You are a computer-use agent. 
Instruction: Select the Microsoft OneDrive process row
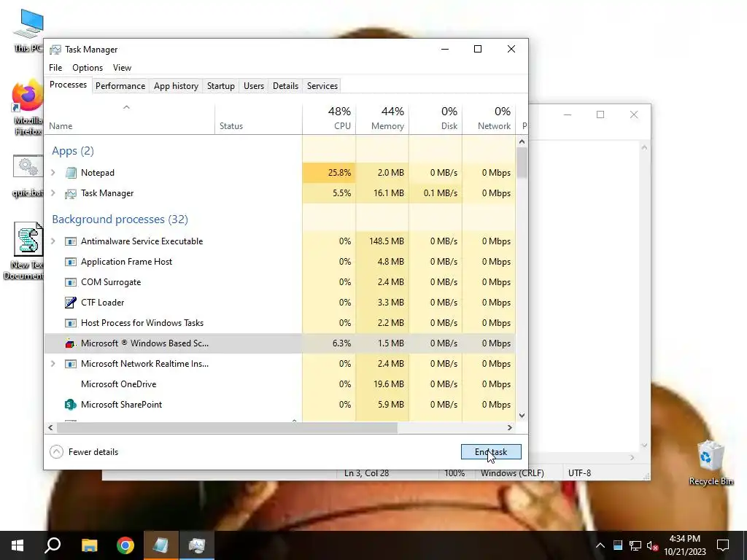[280, 384]
